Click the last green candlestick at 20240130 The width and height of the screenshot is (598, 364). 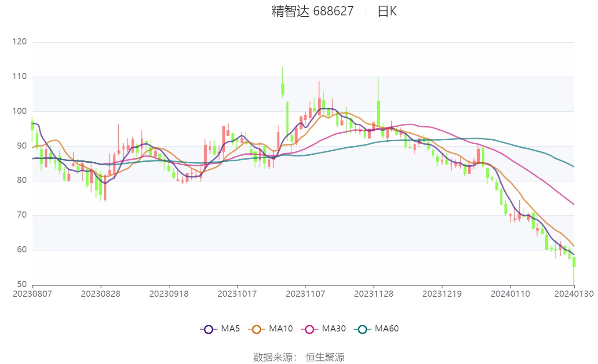574,270
